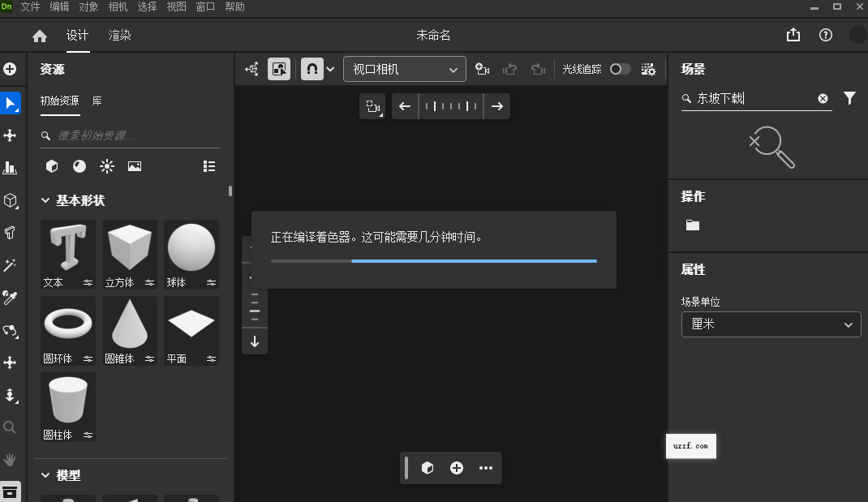Toggle the group selection mode icon
This screenshot has height=502, width=868.
tap(279, 69)
